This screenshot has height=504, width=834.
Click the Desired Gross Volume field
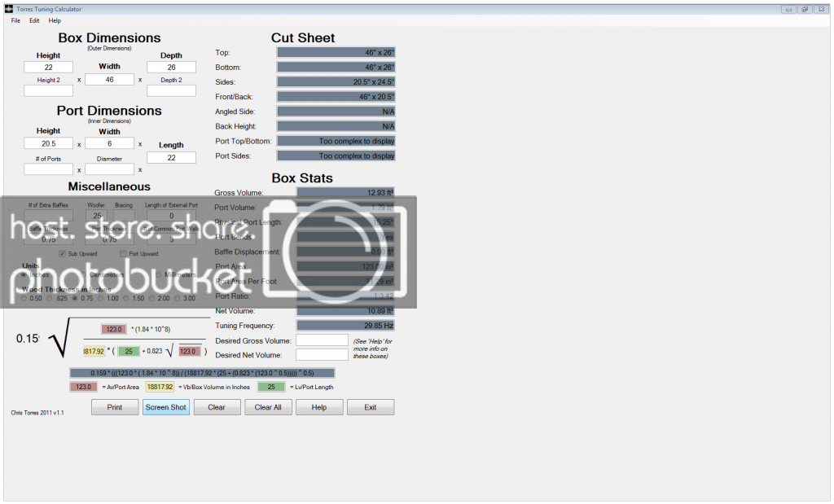322,340
